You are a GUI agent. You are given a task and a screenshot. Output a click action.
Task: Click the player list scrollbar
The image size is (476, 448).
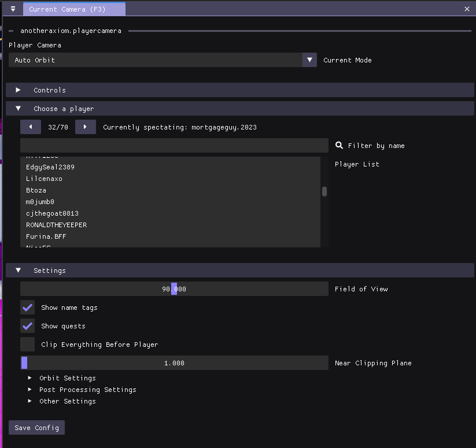(x=324, y=191)
